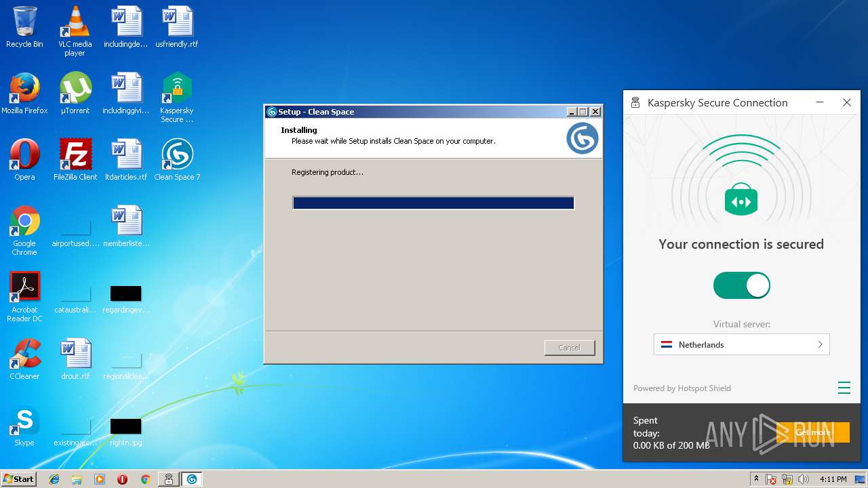The image size is (868, 488).
Task: Minimize the Kaspersky Secure Connection window
Action: click(820, 102)
